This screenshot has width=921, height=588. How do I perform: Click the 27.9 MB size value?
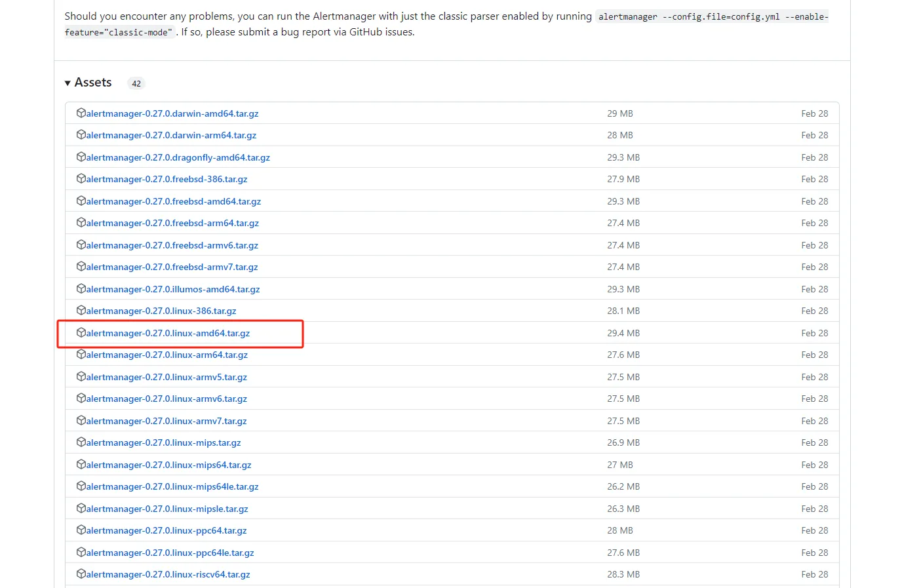coord(623,179)
